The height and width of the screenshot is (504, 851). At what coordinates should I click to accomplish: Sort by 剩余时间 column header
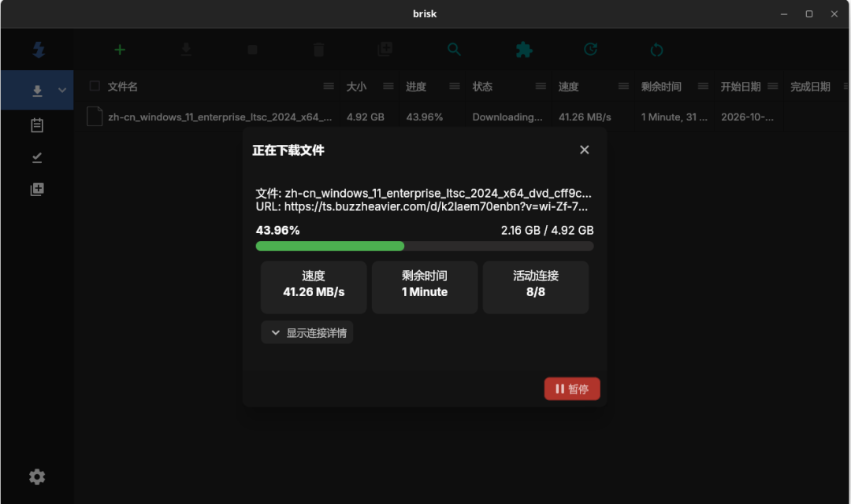click(661, 87)
